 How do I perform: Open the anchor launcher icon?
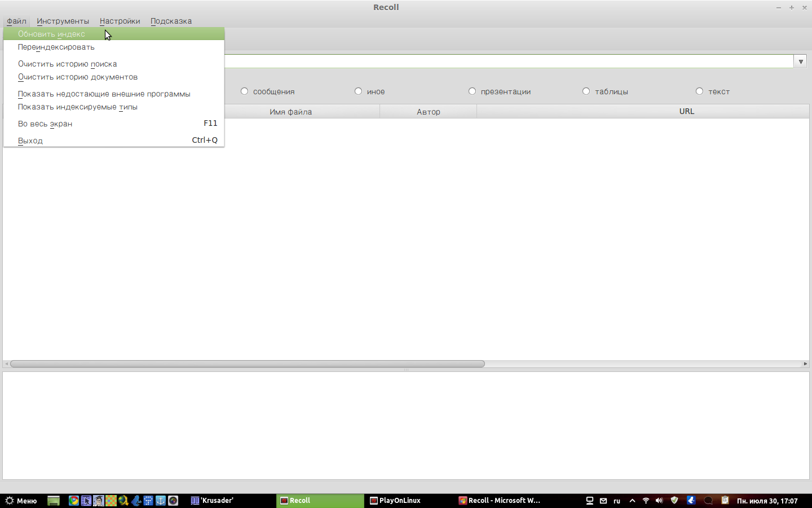[x=161, y=501]
